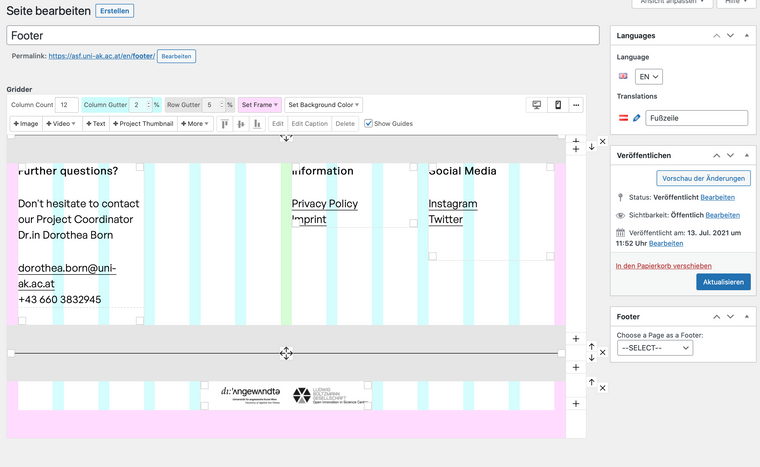The image size is (760, 467).
Task: Click the Vorschau der Änderungen button
Action: click(703, 178)
